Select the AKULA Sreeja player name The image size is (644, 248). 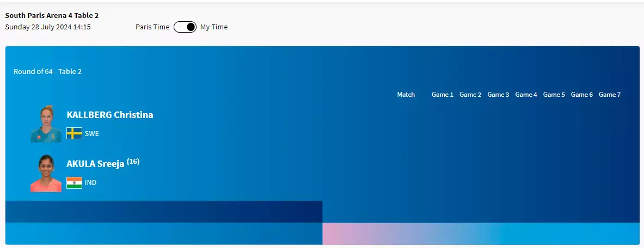point(96,164)
